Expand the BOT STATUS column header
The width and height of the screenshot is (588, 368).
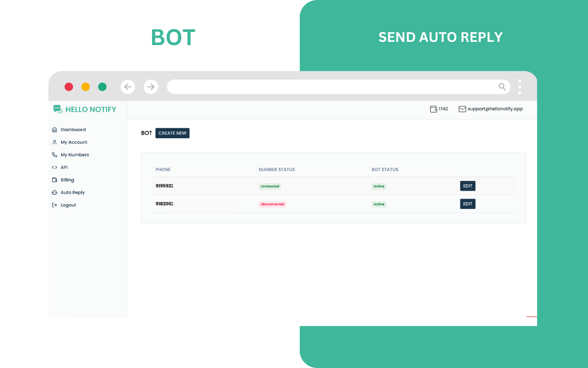(385, 169)
